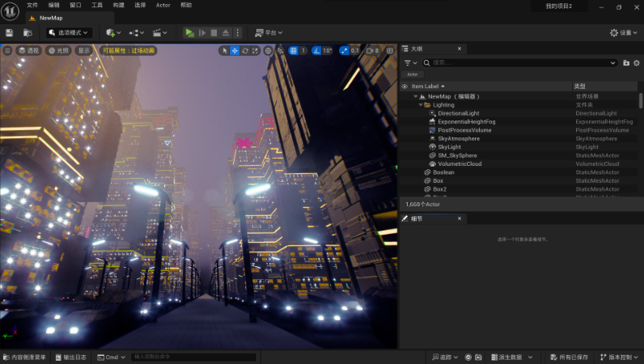Open the selection mode dropdown (选项模式)

point(69,32)
